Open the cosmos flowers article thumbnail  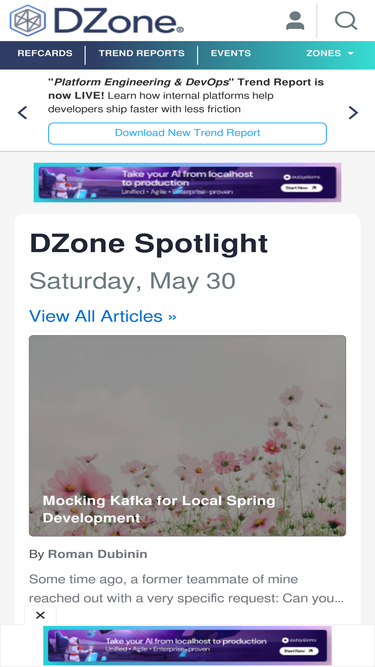click(x=188, y=436)
